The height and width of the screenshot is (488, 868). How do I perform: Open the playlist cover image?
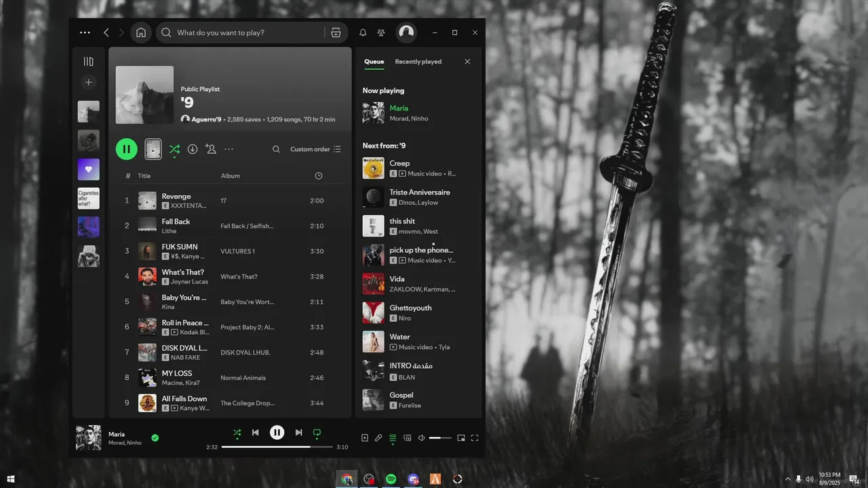coord(144,95)
